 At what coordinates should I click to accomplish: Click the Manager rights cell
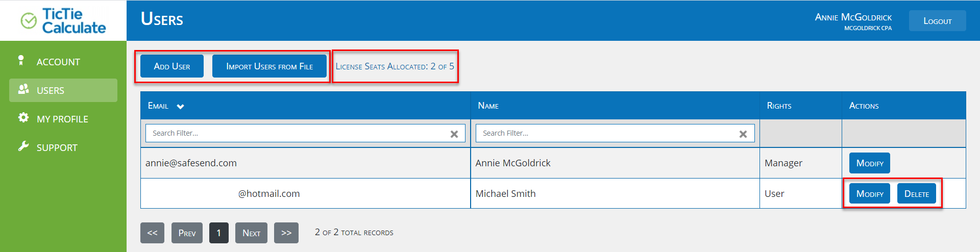[801, 163]
